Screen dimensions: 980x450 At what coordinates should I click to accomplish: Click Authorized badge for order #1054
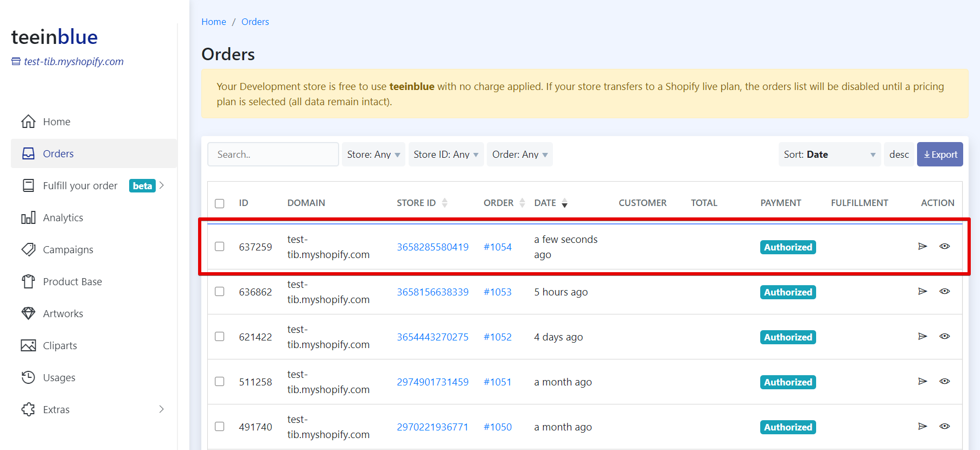coord(788,247)
